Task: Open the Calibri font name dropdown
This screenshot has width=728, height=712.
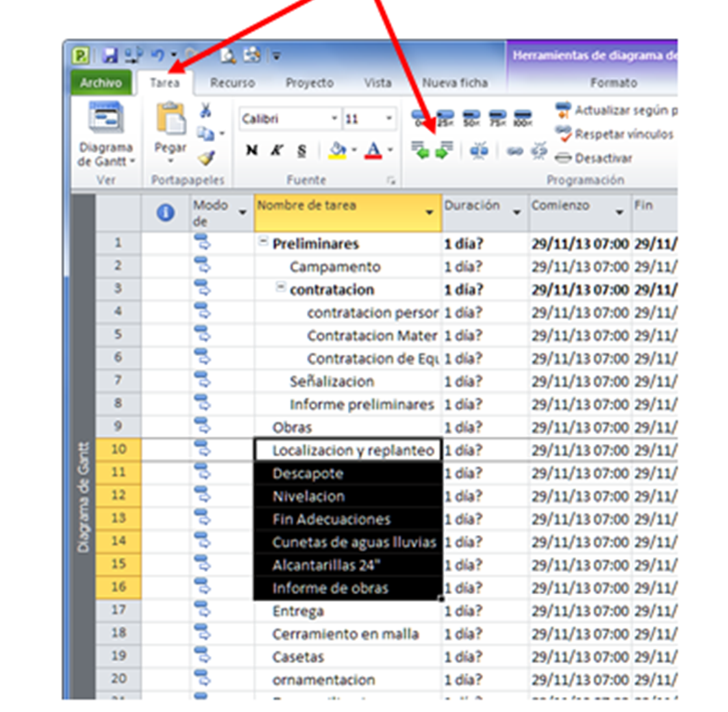Action: [334, 119]
